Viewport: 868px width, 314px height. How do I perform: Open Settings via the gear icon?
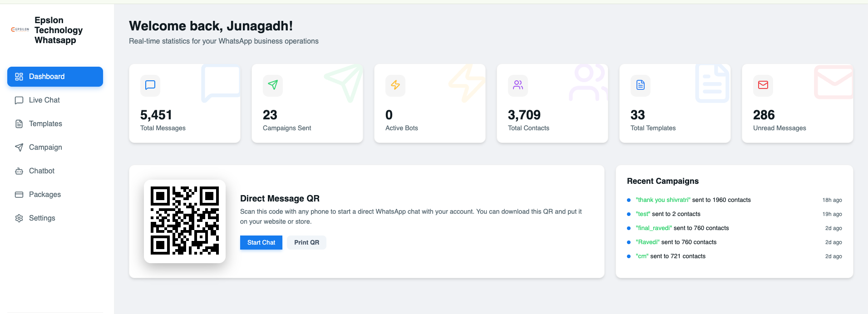(x=19, y=218)
